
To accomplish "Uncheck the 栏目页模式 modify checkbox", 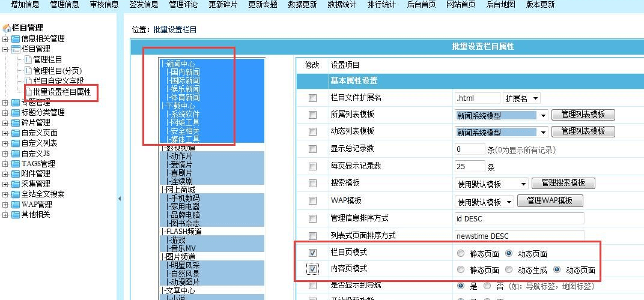I will 312,253.
